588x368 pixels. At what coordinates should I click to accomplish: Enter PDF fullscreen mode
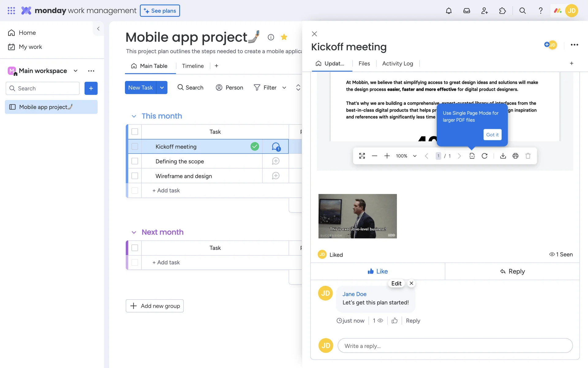362,156
